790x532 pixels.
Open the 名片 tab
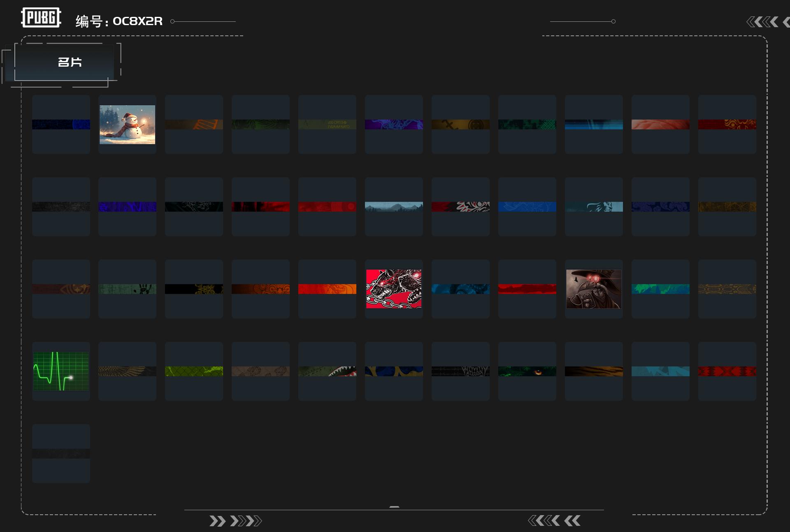pyautogui.click(x=65, y=62)
